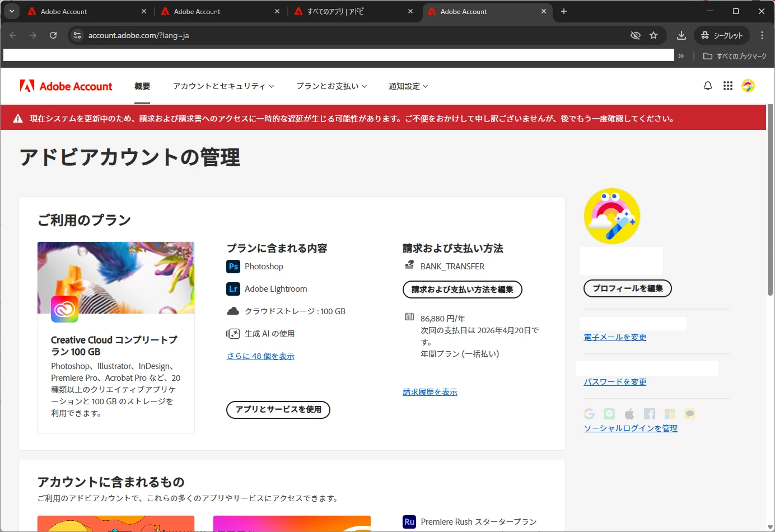Select the 概要 tab
This screenshot has width=775, height=532.
point(142,86)
